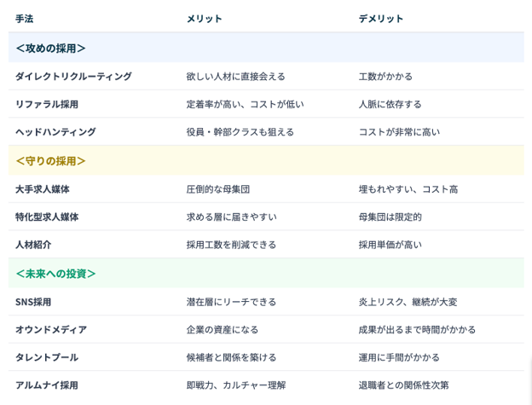
Task: Click the 欲しい人材に直接会える merit cell
Action: 236,76
